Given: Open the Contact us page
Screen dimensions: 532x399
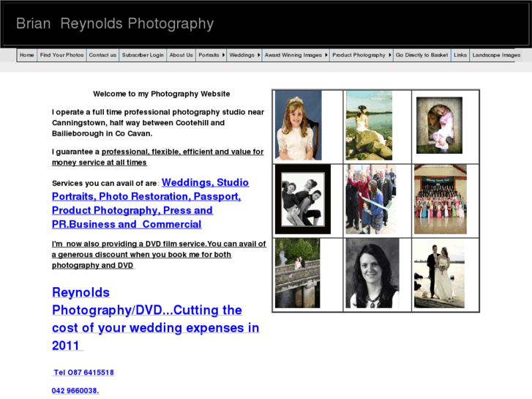Looking at the screenshot, I should (x=102, y=55).
